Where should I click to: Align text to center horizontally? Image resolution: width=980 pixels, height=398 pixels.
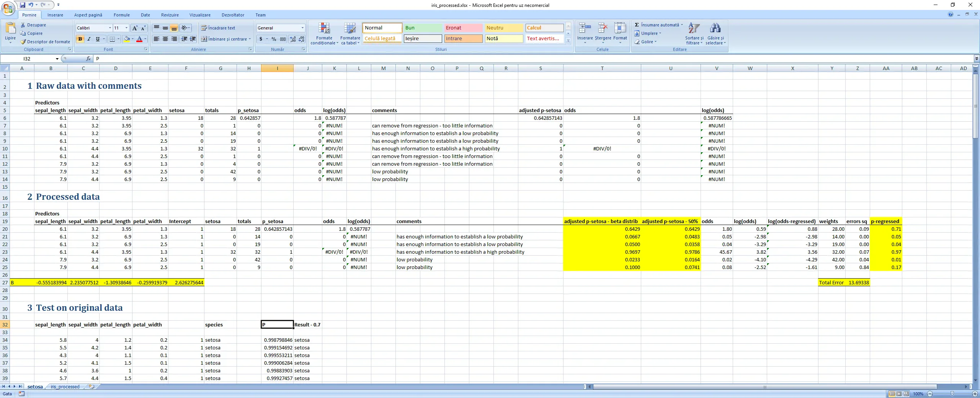[x=165, y=39]
